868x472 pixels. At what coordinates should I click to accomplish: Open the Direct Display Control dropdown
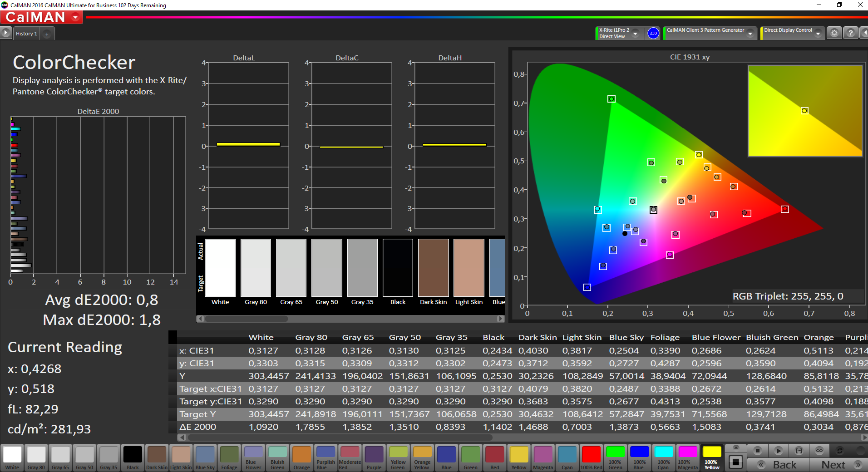[818, 34]
